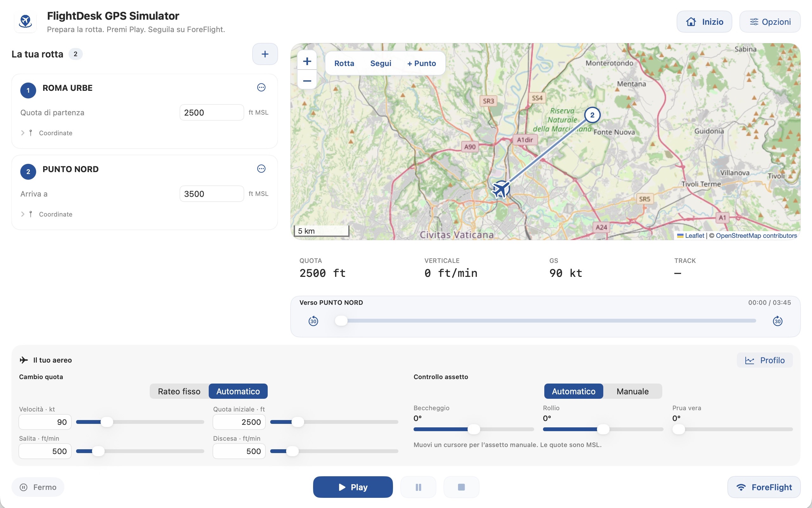The height and width of the screenshot is (508, 812).
Task: Edit Quota di partenza altitude field
Action: pos(212,112)
